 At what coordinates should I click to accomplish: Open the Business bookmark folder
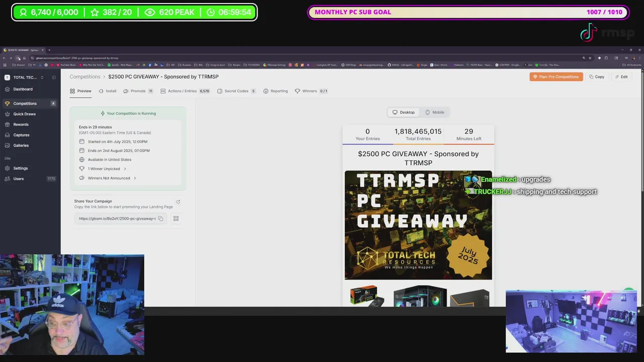click(x=185, y=65)
